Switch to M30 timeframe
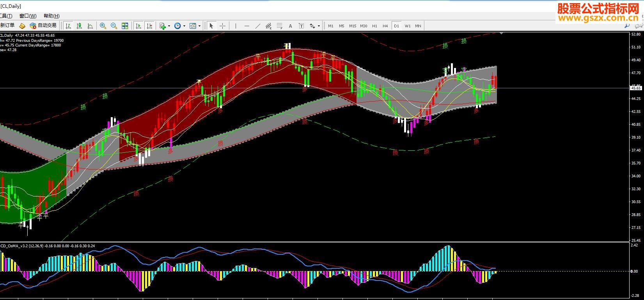The width and height of the screenshot is (644, 300). 364,26
